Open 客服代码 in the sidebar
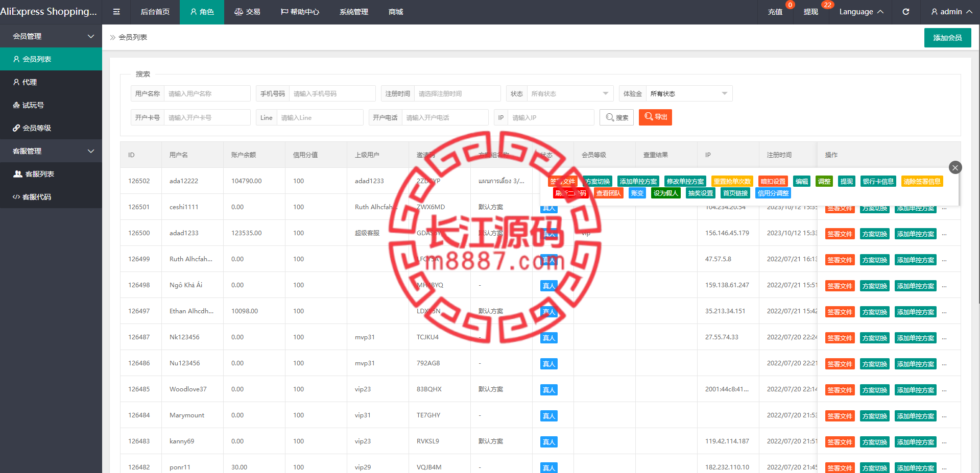Viewport: 980px width, 473px height. point(51,197)
